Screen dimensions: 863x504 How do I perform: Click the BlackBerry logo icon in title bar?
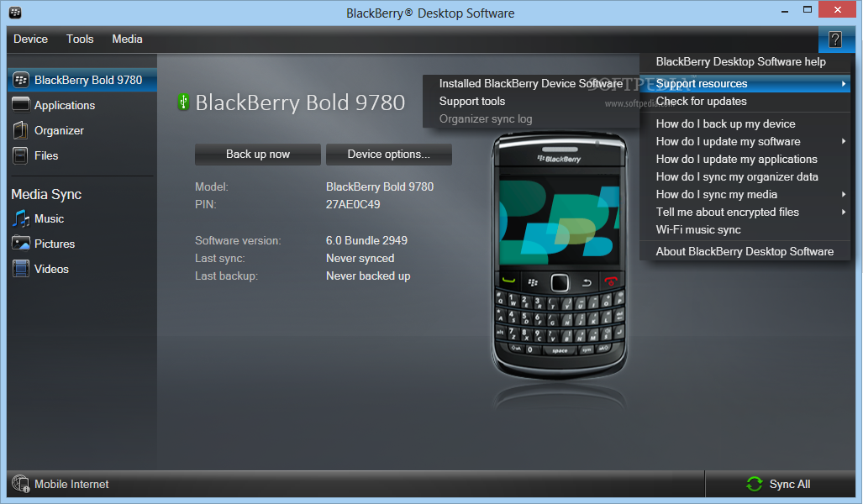[x=15, y=12]
